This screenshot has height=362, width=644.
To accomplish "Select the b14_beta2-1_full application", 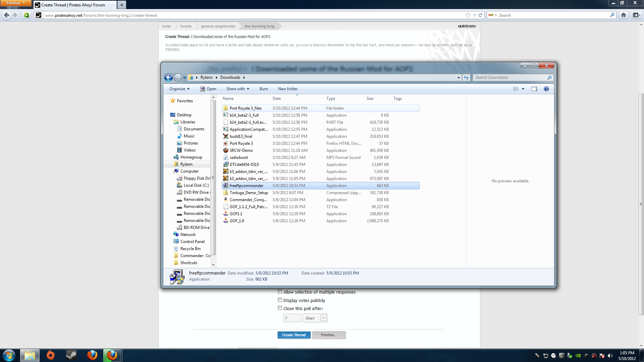I will click(320, 115).
